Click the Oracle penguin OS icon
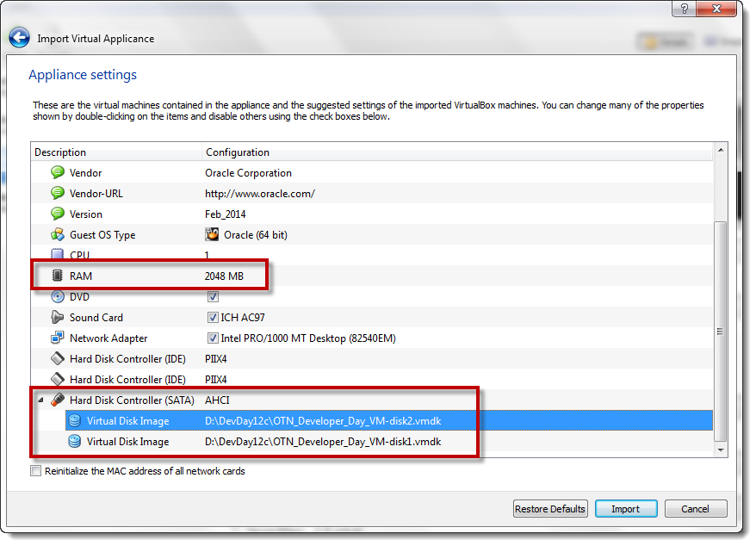 (x=212, y=234)
